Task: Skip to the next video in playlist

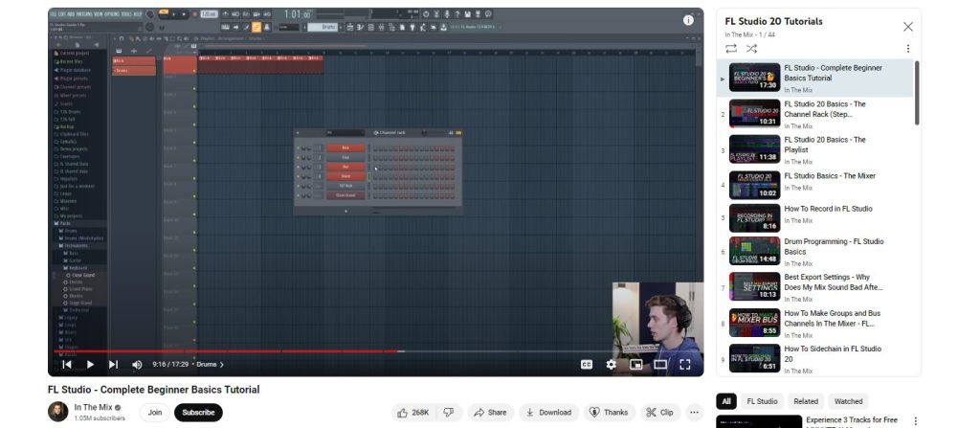Action: pos(113,364)
